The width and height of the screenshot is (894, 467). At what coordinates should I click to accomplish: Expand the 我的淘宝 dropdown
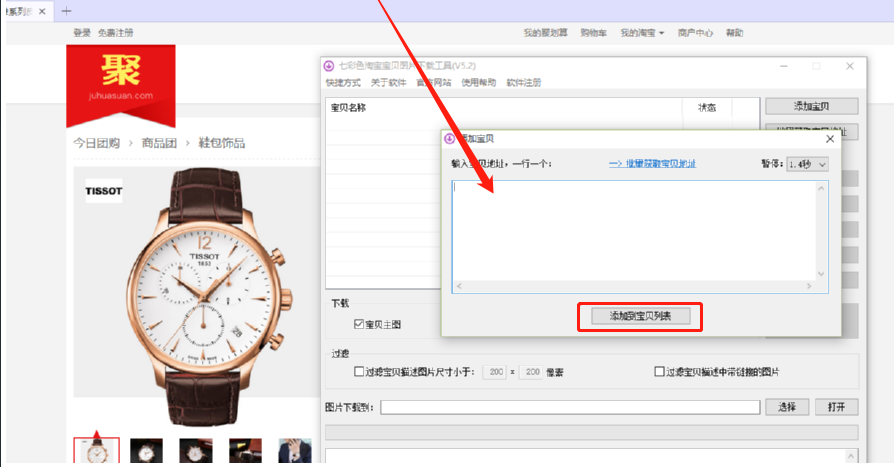643,33
